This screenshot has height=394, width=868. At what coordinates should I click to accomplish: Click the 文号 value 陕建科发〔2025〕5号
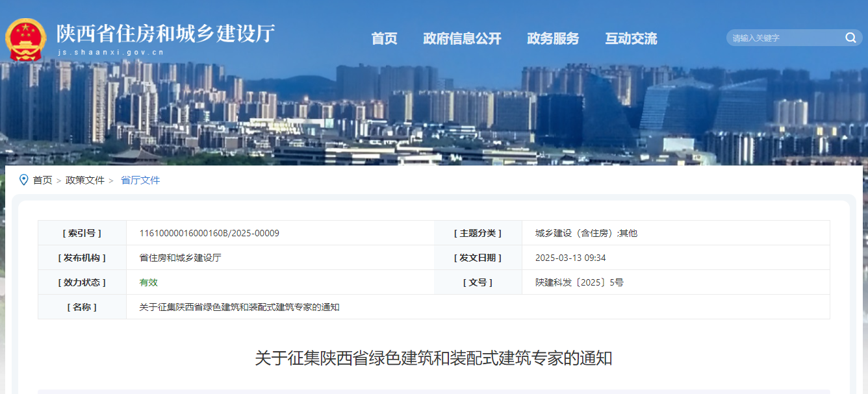pyautogui.click(x=577, y=282)
